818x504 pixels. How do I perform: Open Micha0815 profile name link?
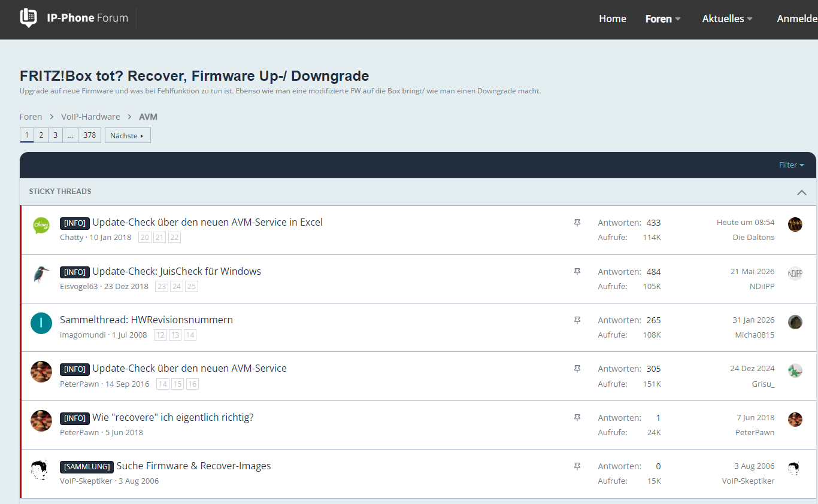pyautogui.click(x=755, y=335)
